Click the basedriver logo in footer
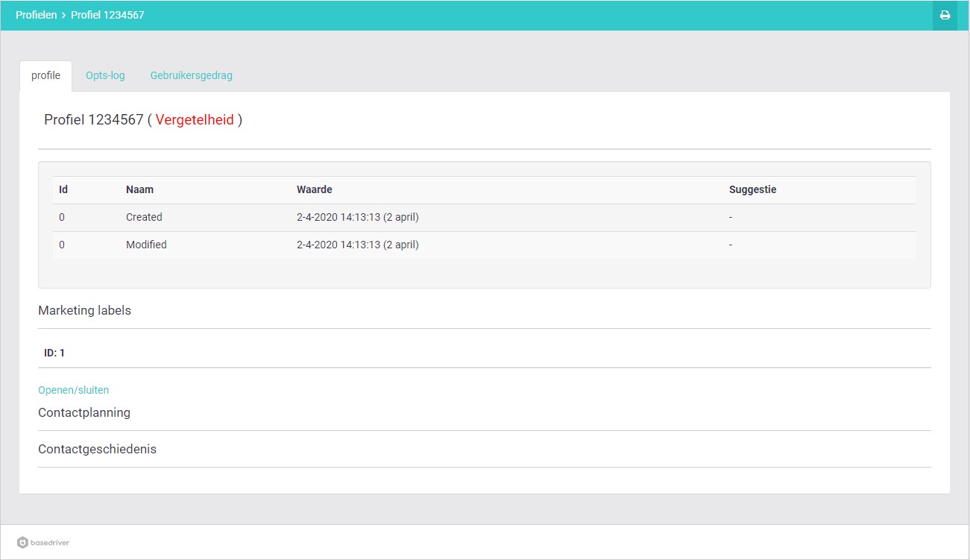 point(43,543)
